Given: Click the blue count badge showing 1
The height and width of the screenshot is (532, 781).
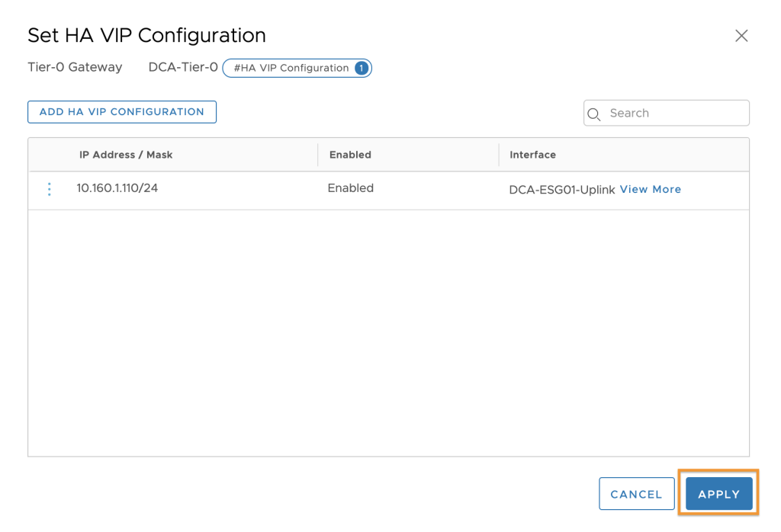Looking at the screenshot, I should click(x=362, y=68).
